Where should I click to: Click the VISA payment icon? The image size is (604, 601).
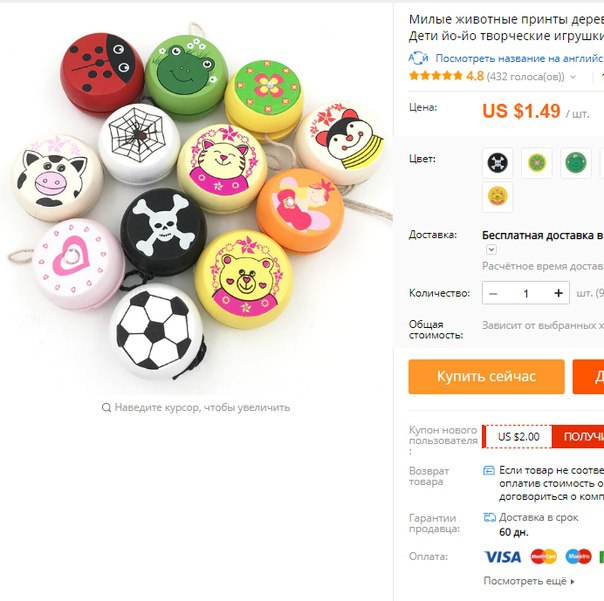click(x=503, y=557)
